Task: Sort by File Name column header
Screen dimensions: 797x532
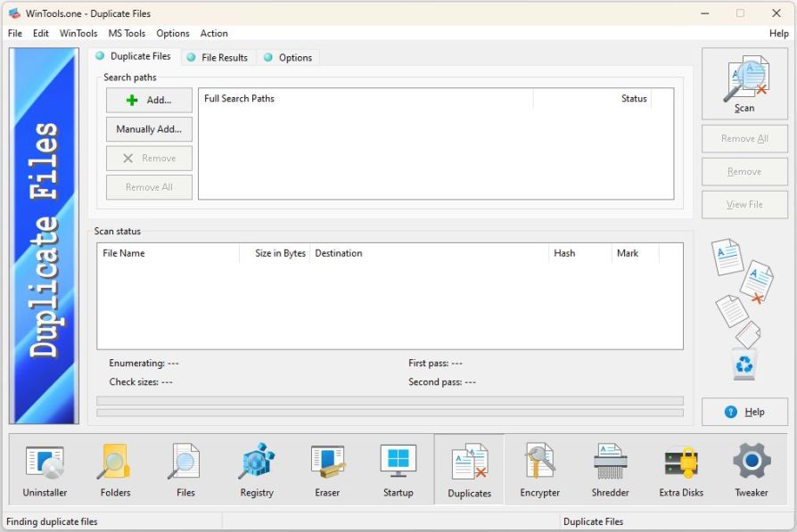Action: pyautogui.click(x=168, y=253)
